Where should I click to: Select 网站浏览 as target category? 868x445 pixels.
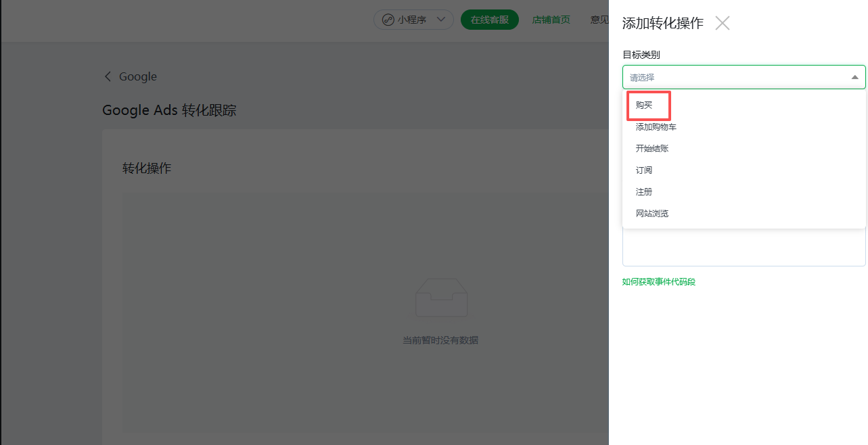[652, 214]
